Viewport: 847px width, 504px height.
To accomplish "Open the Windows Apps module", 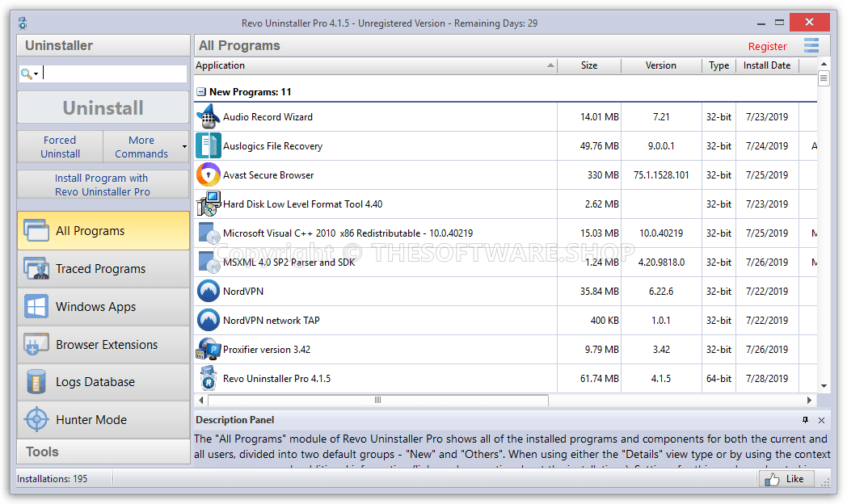I will click(103, 306).
